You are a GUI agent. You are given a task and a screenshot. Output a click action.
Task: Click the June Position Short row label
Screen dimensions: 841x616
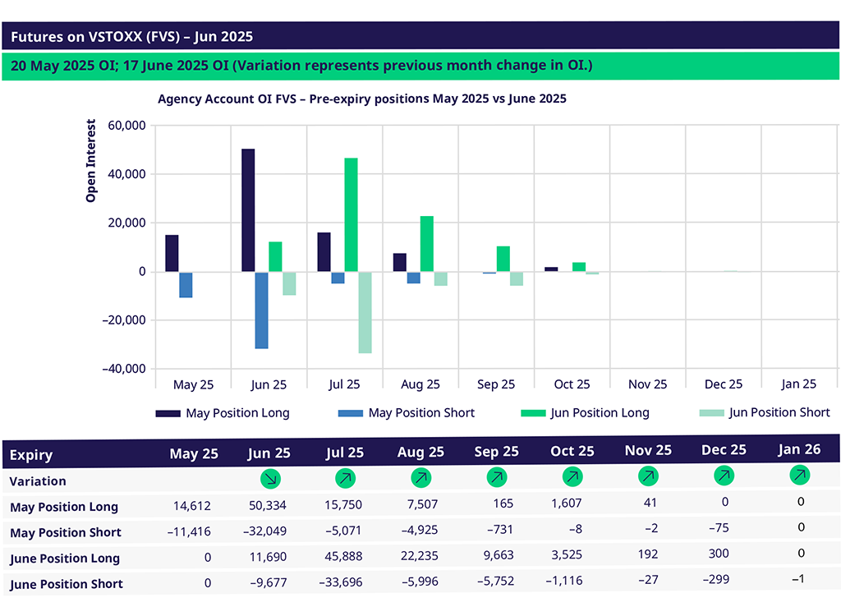(67, 584)
